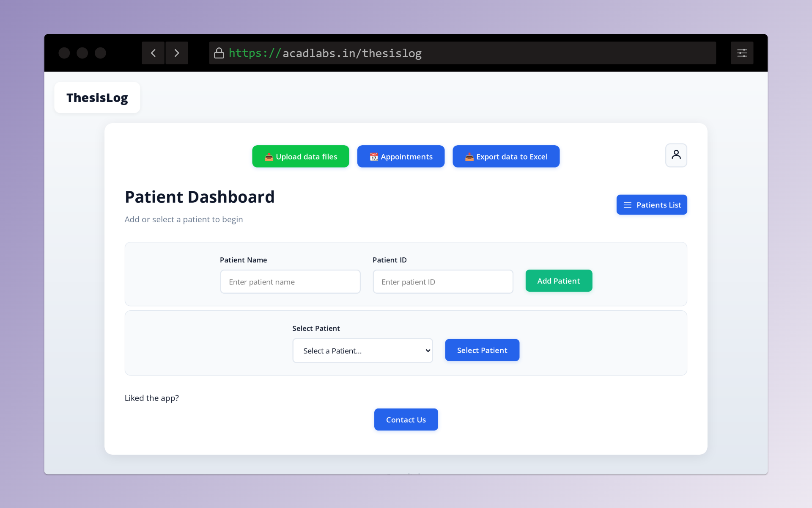Click the calendar icon on Appointments button
Image resolution: width=812 pixels, height=508 pixels.
click(x=374, y=156)
